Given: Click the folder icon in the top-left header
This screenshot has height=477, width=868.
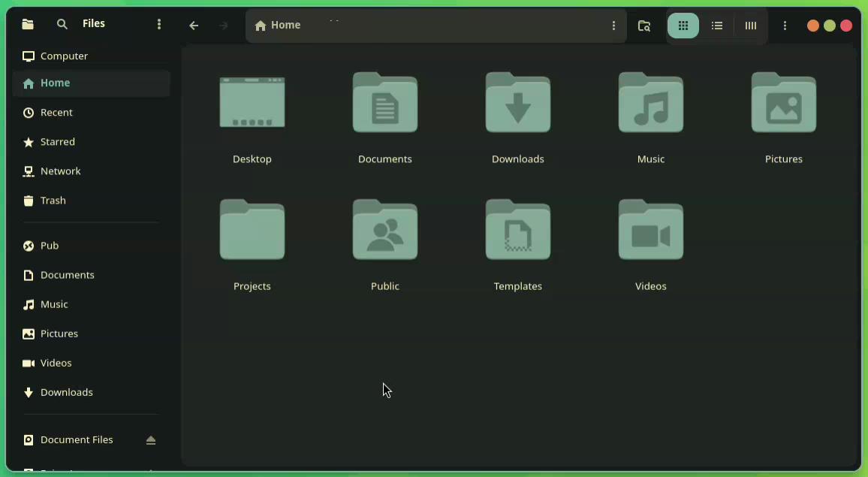Looking at the screenshot, I should (28, 24).
